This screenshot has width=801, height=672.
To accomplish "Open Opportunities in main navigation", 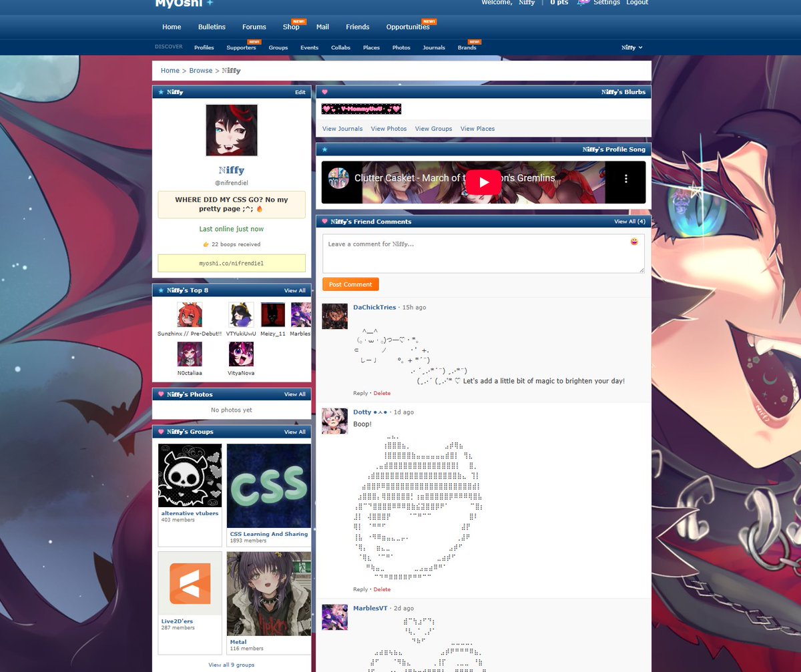I will (408, 27).
